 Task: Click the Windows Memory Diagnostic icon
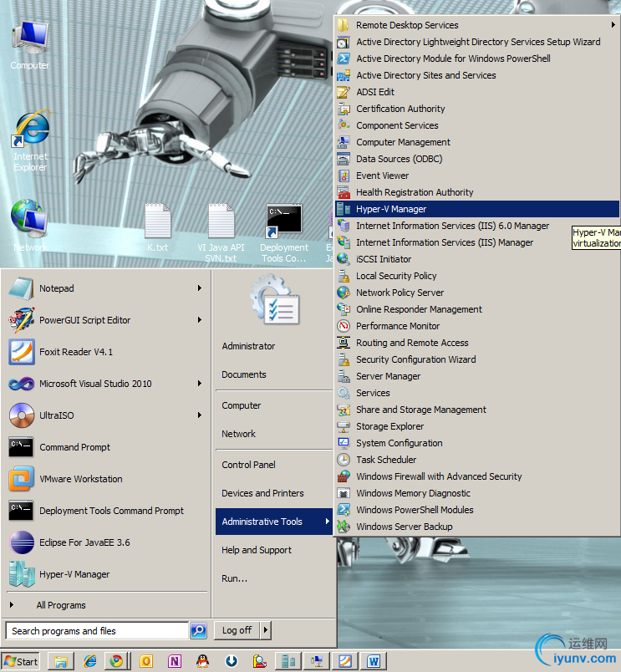pos(344,493)
